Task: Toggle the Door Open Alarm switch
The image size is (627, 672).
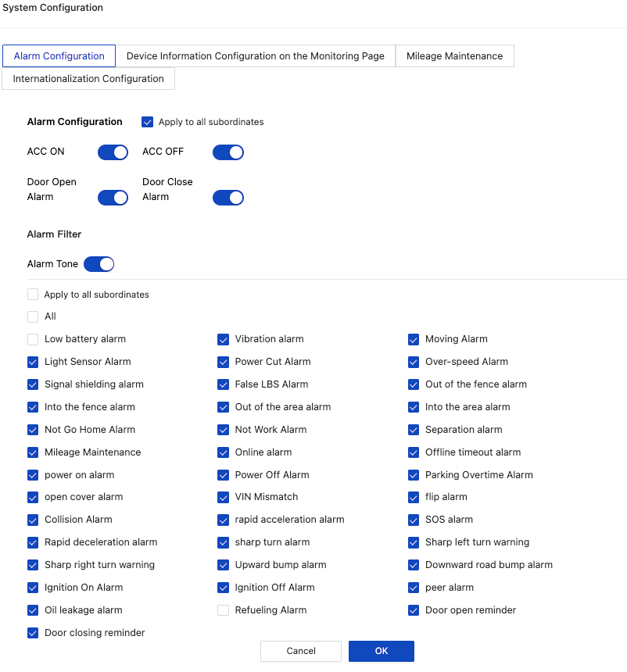Action: pyautogui.click(x=113, y=197)
